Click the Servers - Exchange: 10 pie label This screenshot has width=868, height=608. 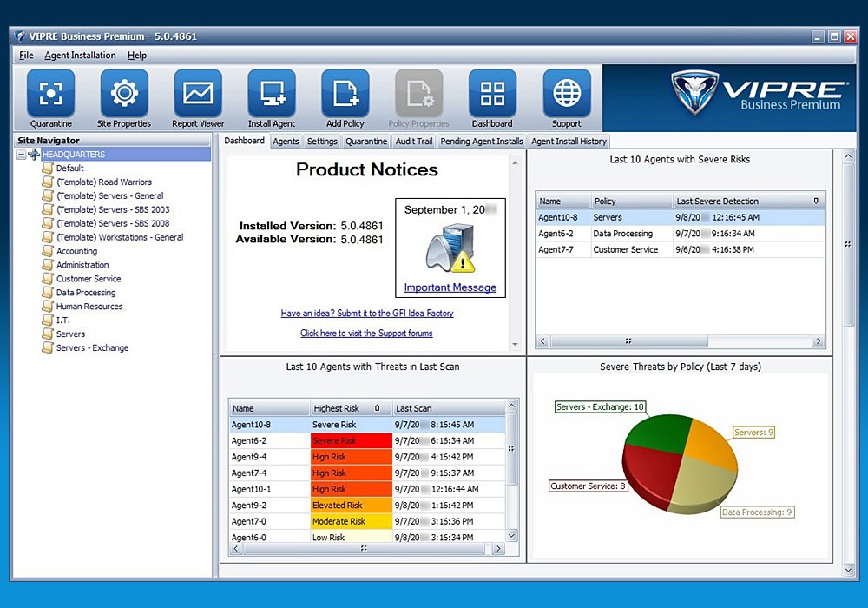[x=600, y=407]
